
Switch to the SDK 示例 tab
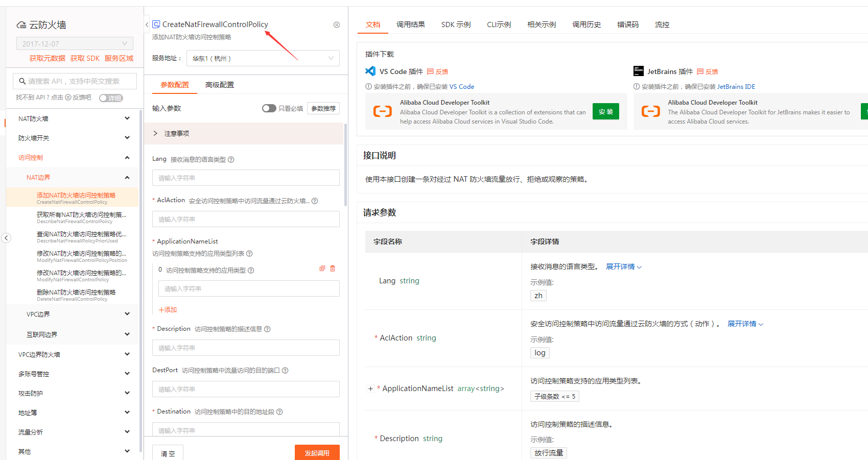pyautogui.click(x=456, y=25)
